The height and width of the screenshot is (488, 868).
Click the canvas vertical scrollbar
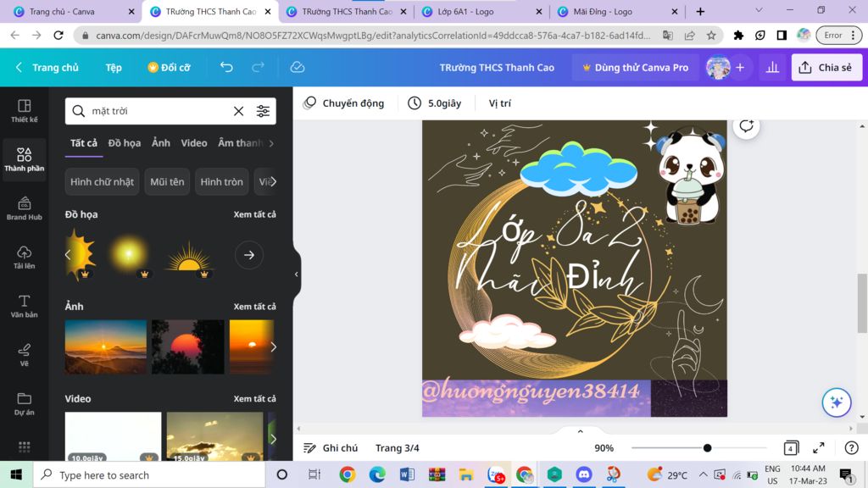[x=862, y=303]
